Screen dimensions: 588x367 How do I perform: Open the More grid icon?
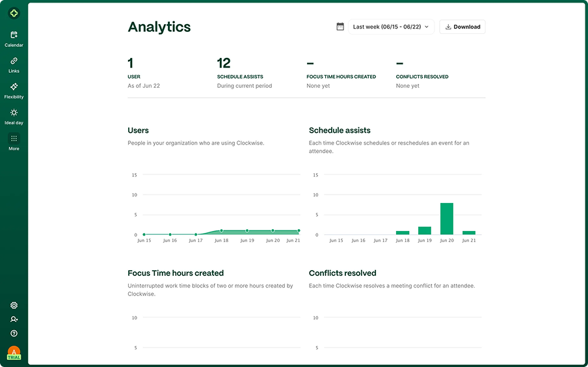14,139
